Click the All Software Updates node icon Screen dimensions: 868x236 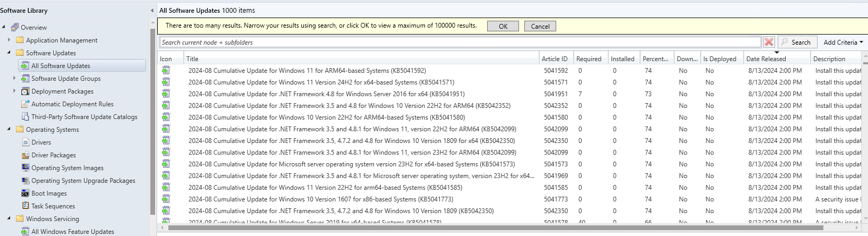[25, 65]
